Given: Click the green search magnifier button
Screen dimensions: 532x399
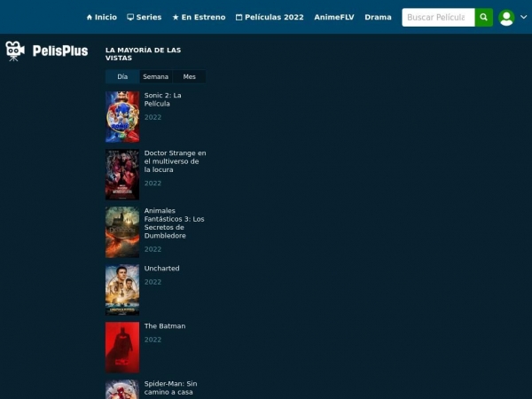Looking at the screenshot, I should pyautogui.click(x=483, y=18).
